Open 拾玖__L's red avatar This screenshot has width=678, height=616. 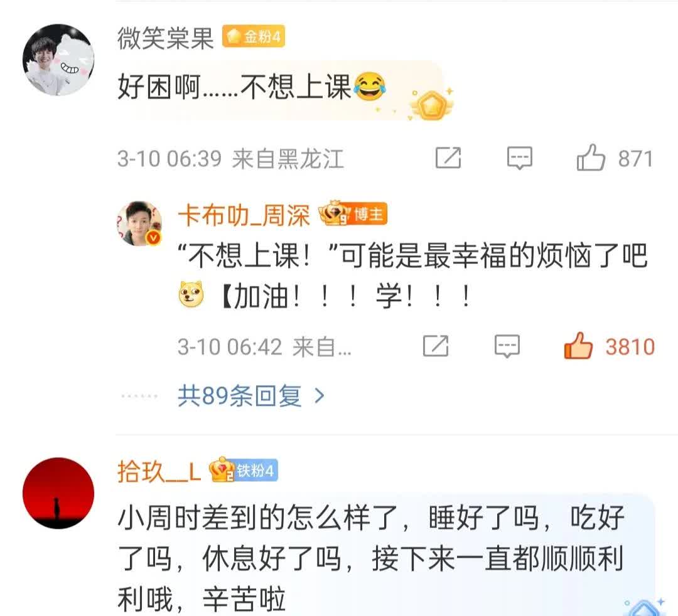coord(58,493)
